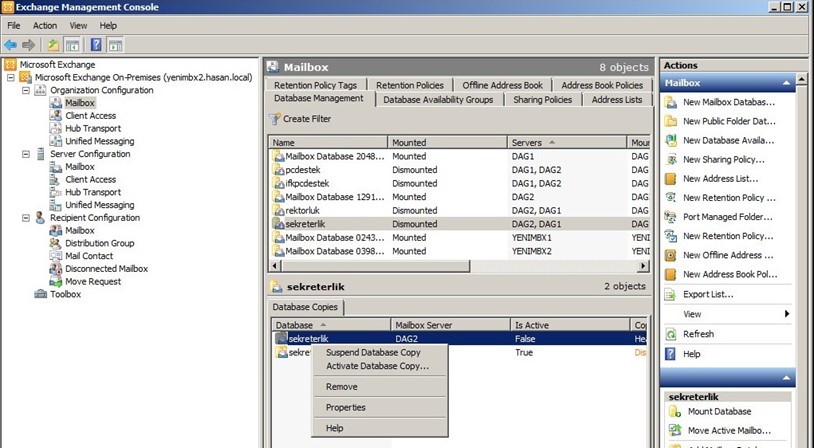
Task: Switch to the Database Availability Groups tab
Action: click(x=438, y=100)
